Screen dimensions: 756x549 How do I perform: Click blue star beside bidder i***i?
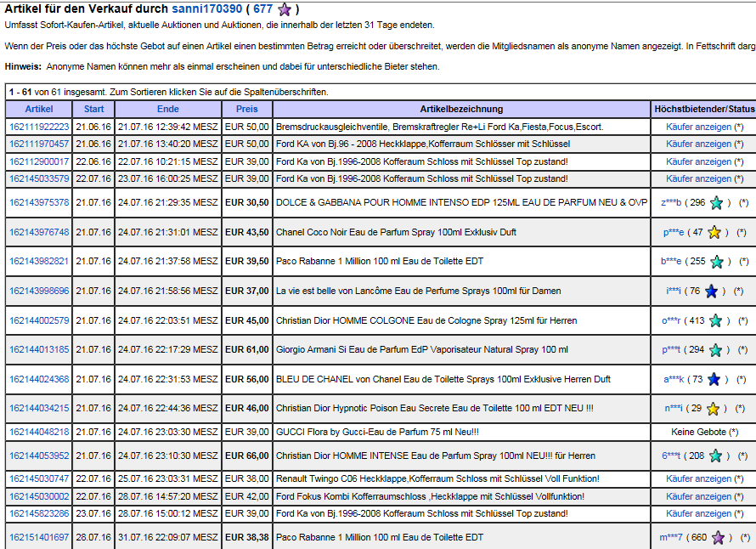(x=711, y=291)
